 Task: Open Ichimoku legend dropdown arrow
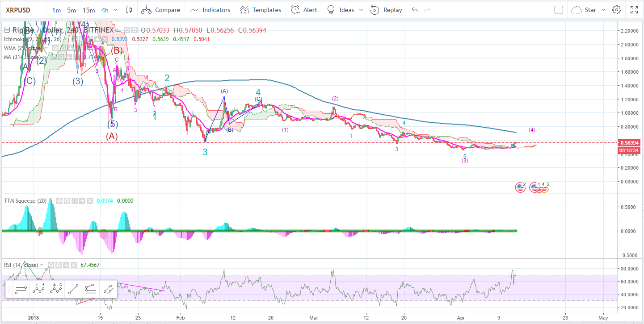click(65, 39)
